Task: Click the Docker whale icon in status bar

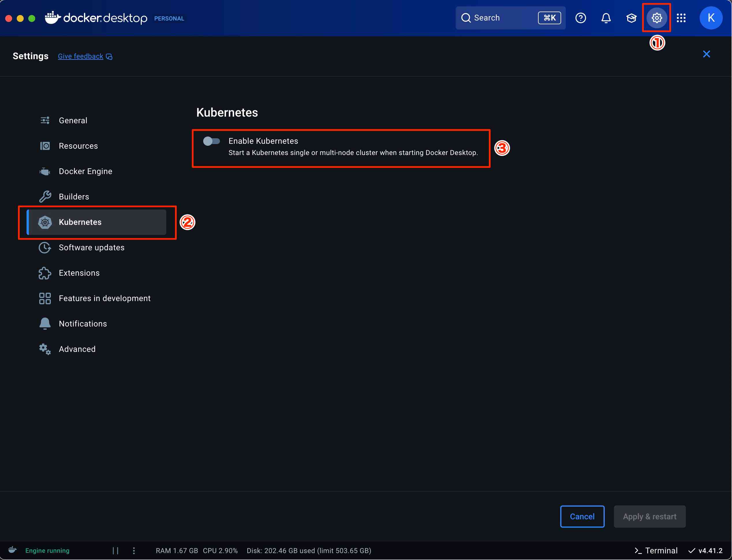Action: [13, 550]
